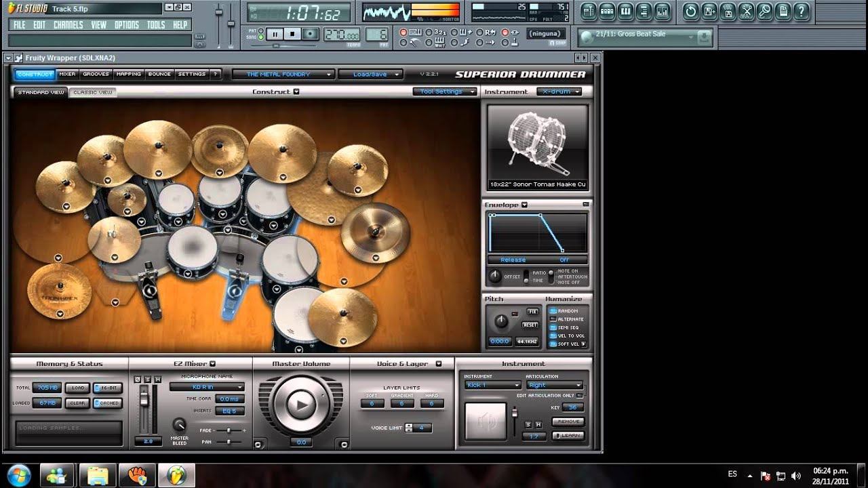This screenshot has width=868, height=488.
Task: Adjust the EZ Mixer channel volume fader
Action: tap(144, 399)
